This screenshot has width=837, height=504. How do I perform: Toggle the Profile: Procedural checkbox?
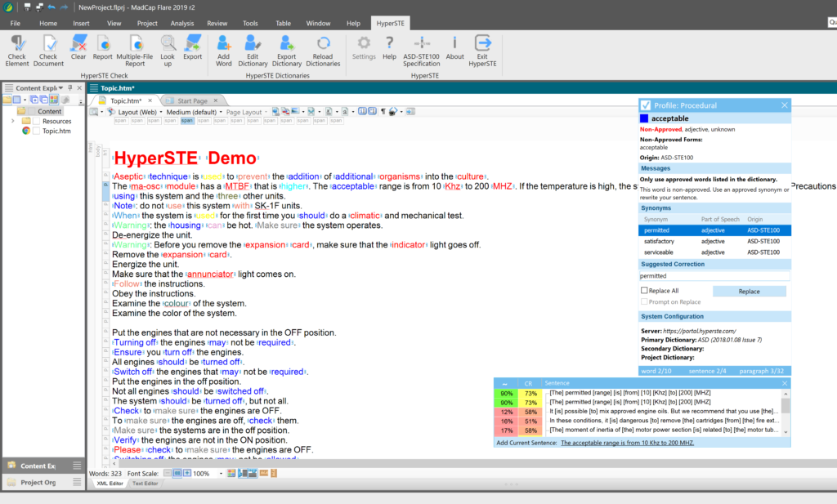coord(646,105)
